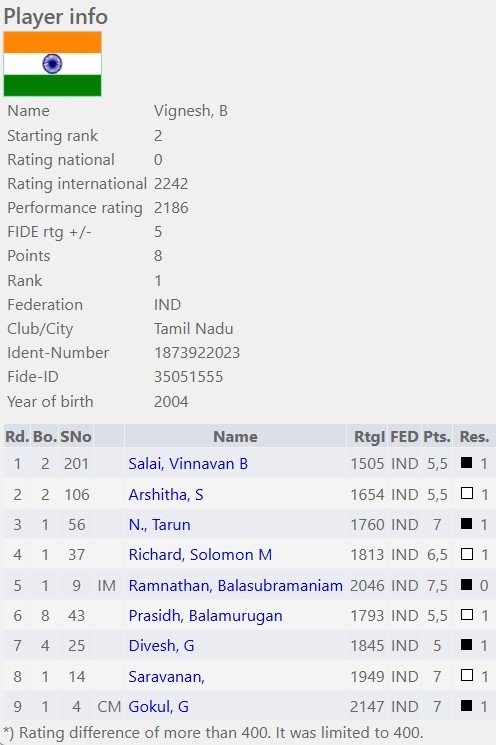Click the white piece icon in round 4
Viewport: 496px width, 745px height.
[467, 554]
